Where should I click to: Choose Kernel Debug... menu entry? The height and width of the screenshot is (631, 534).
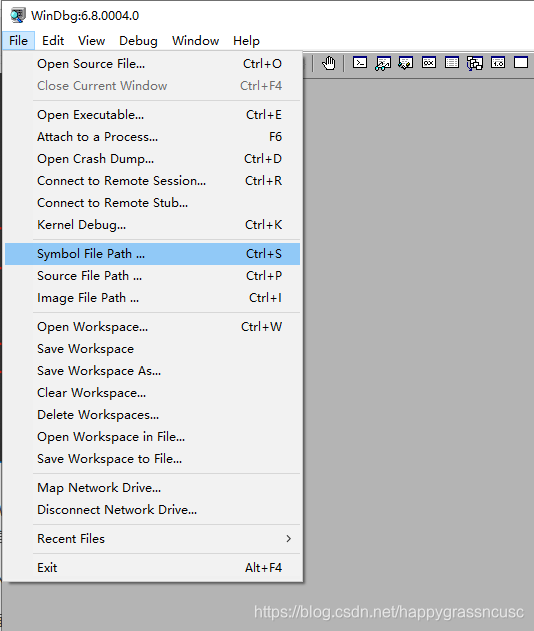[153, 225]
